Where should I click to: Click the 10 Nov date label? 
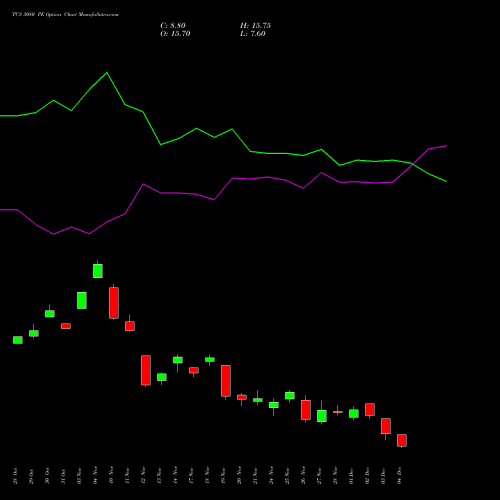[x=111, y=476]
